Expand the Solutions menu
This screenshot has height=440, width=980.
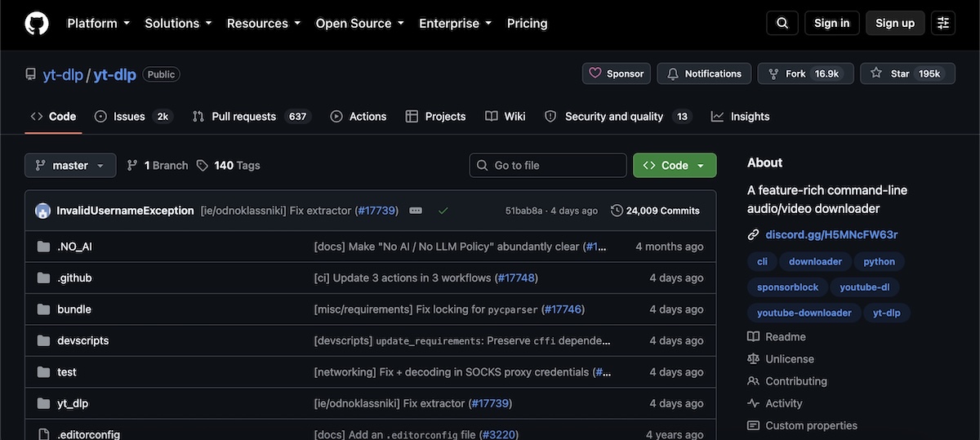(x=179, y=23)
